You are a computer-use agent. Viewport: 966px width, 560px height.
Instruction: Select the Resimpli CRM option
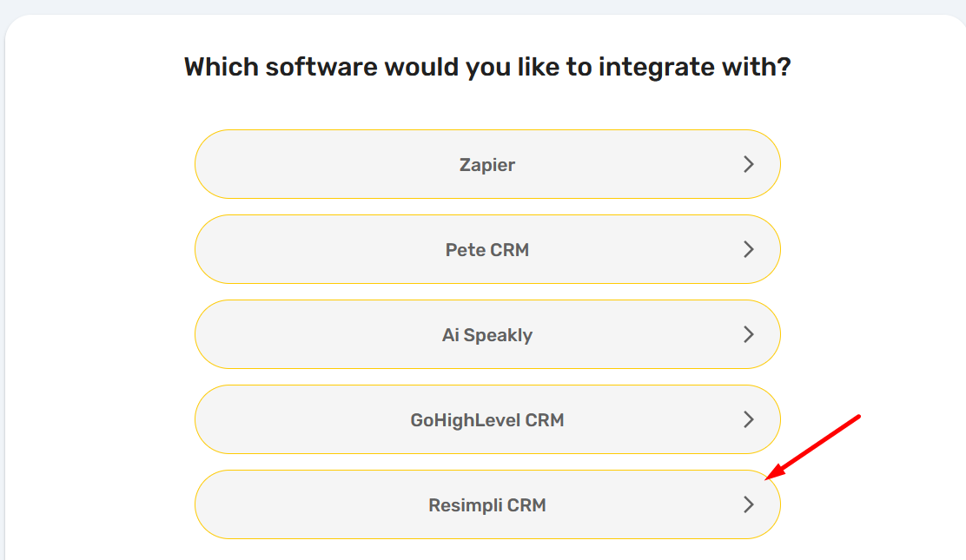(486, 504)
